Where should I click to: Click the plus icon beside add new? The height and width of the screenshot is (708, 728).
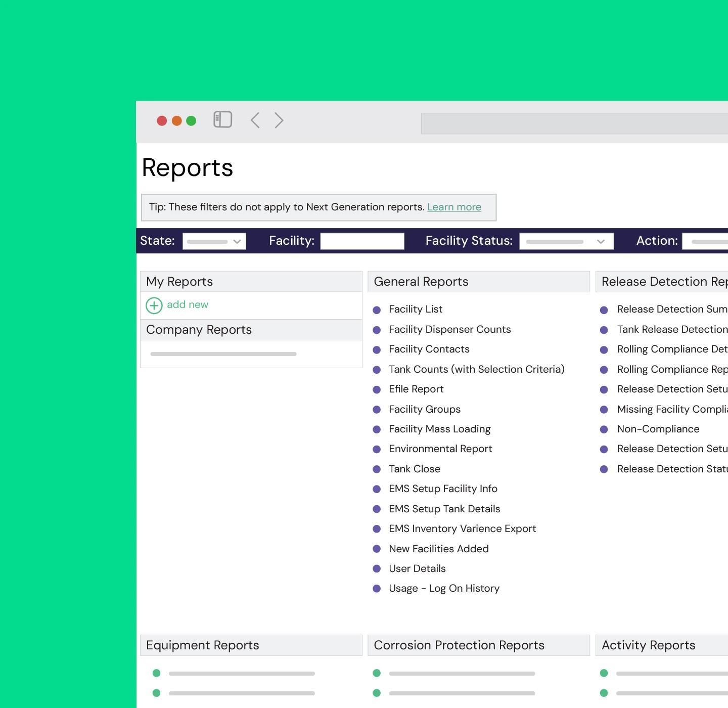(x=154, y=305)
